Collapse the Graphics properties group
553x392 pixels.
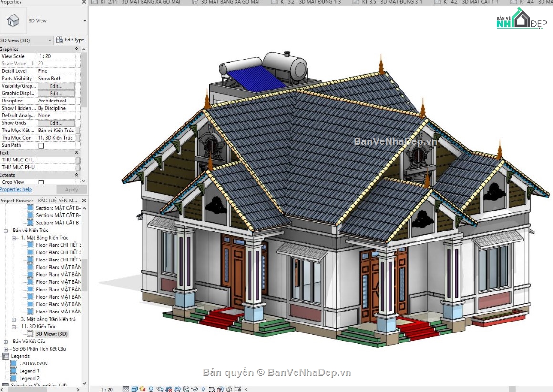[x=77, y=49]
